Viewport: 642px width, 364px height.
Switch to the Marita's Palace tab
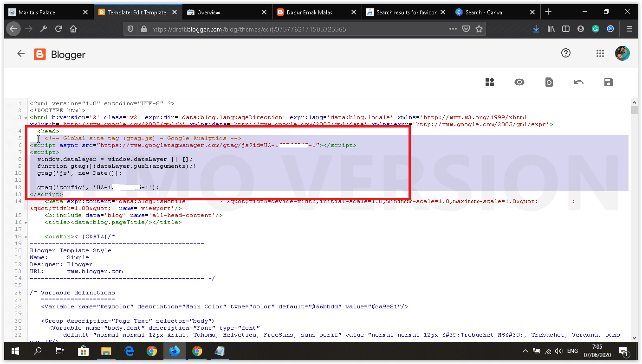point(48,12)
